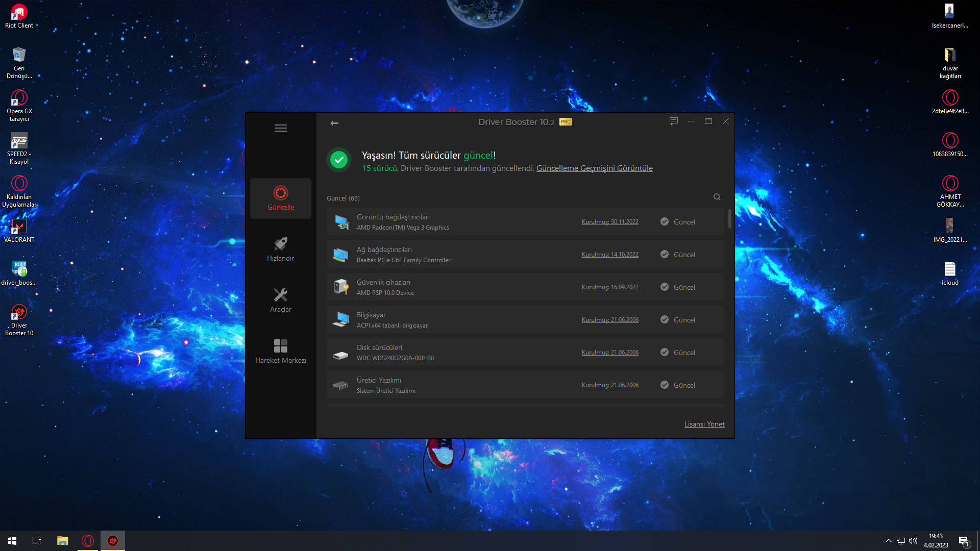980x551 pixels.
Task: Open Windows notification center icon
Action: (963, 541)
